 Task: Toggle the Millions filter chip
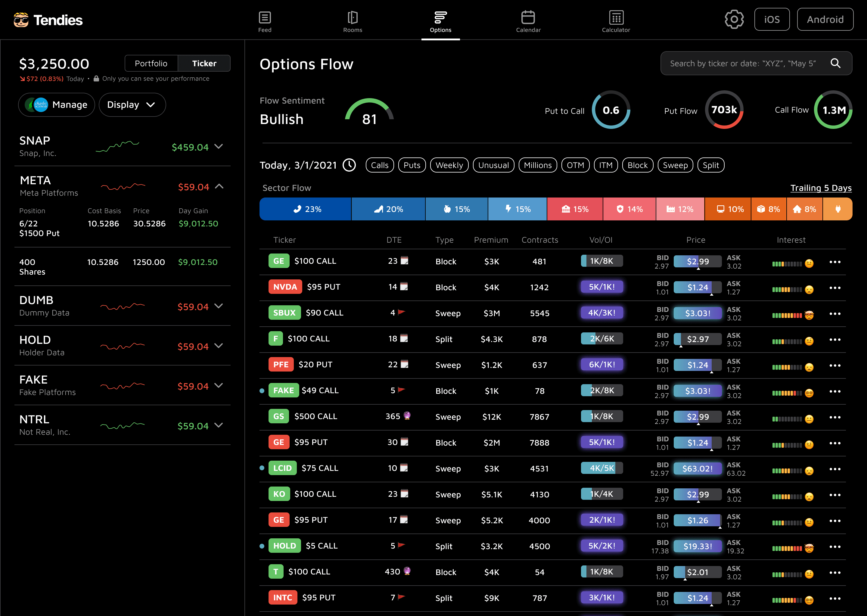537,165
